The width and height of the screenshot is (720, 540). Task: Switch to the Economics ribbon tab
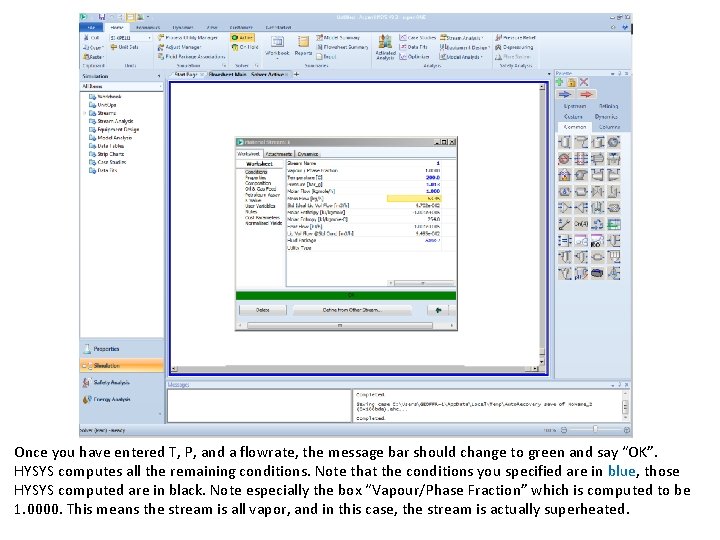click(x=148, y=28)
